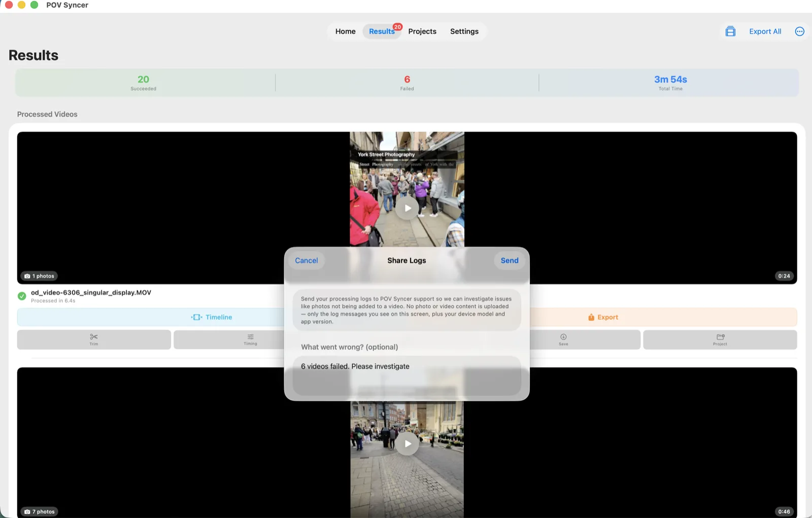The width and height of the screenshot is (812, 518).
Task: Click the film strip icon beside Export All
Action: [730, 31]
